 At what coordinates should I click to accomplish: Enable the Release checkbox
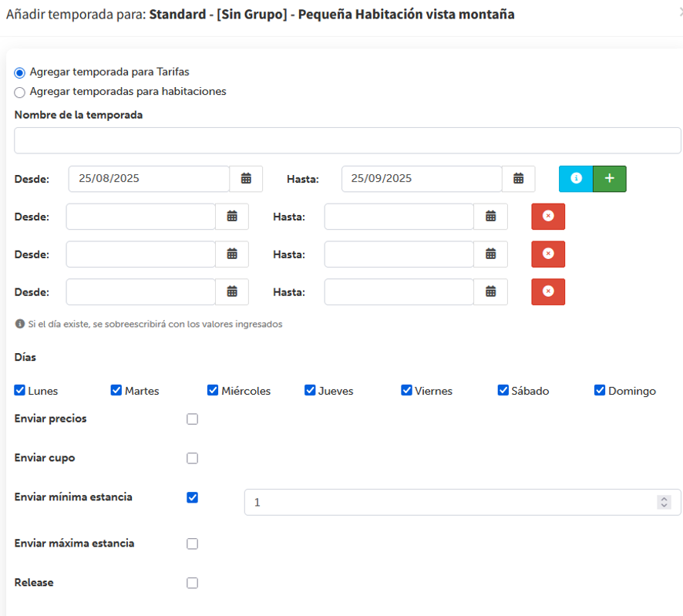(192, 583)
